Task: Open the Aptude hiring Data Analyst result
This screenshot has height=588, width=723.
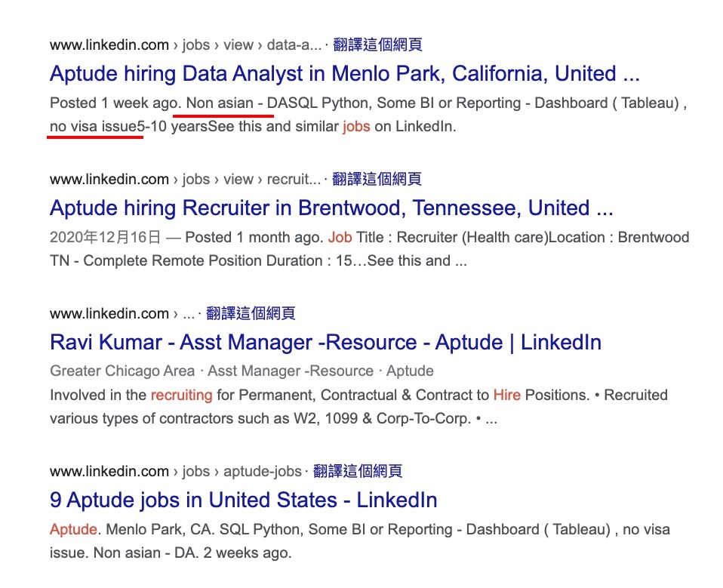Action: click(344, 74)
